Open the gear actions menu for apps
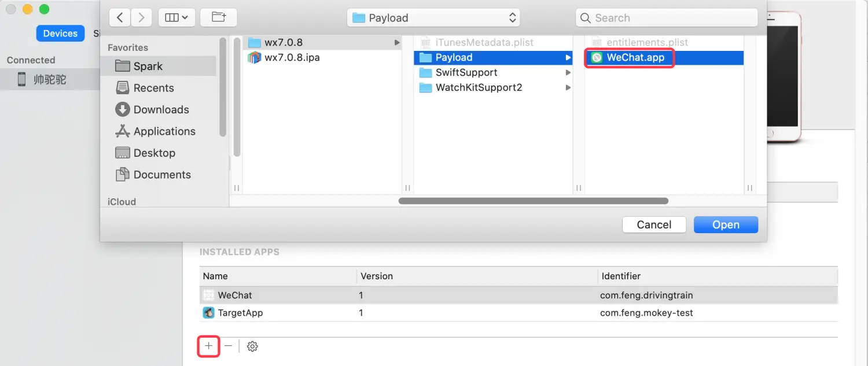Image resolution: width=868 pixels, height=366 pixels. (x=252, y=346)
